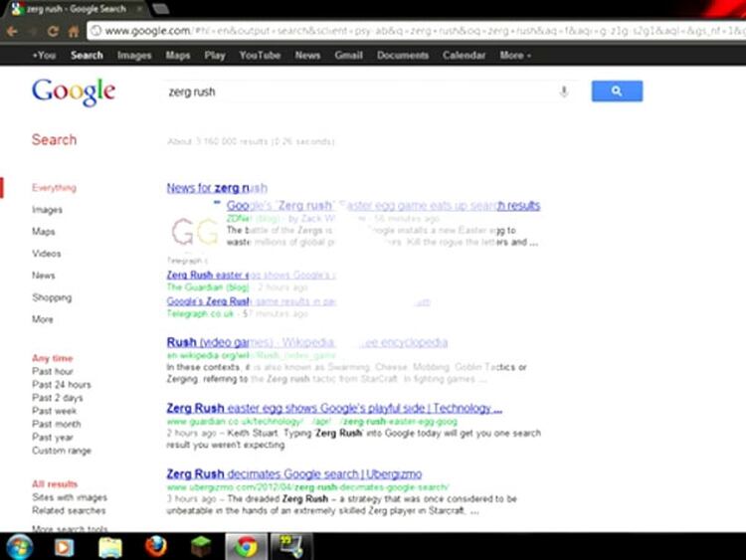Image resolution: width=746 pixels, height=560 pixels.
Task: Click into the zerg rush search box
Action: pyautogui.click(x=358, y=92)
